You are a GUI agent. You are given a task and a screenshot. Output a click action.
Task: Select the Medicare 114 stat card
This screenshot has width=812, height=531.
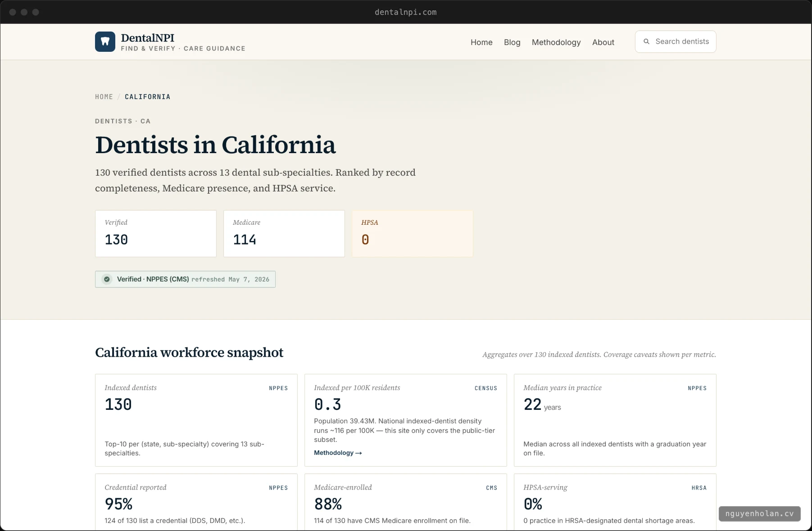[284, 234]
